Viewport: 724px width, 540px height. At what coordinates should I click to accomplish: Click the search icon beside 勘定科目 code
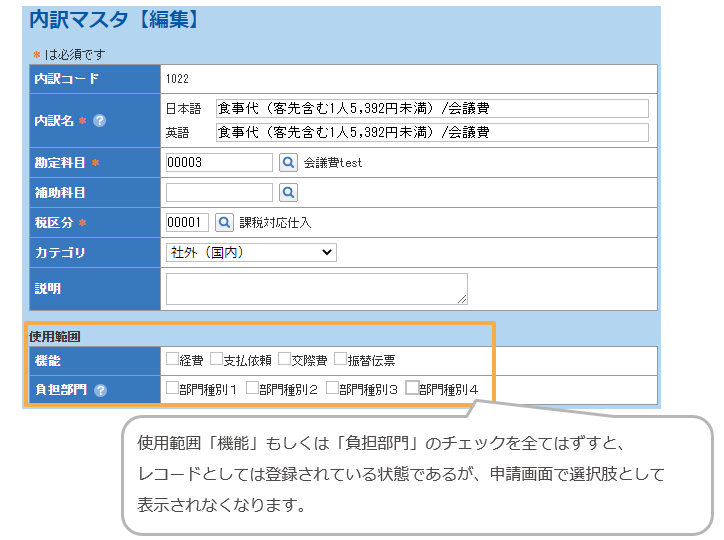(x=288, y=162)
